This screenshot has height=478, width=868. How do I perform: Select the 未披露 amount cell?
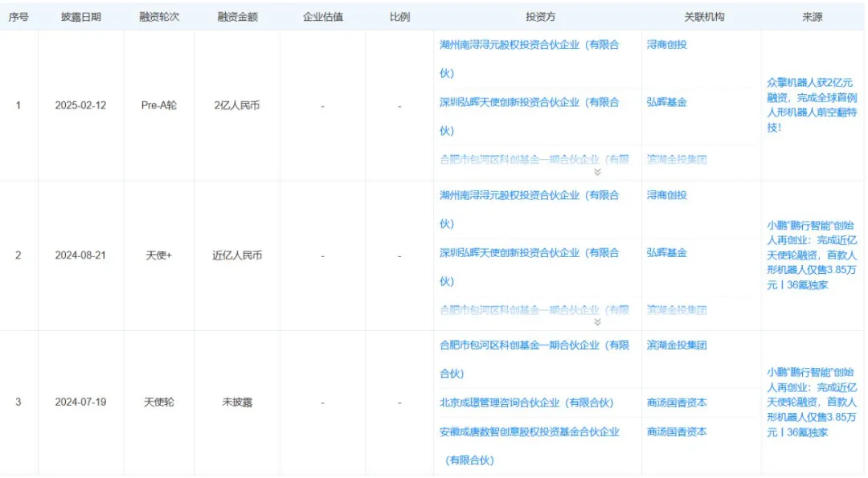click(x=237, y=402)
